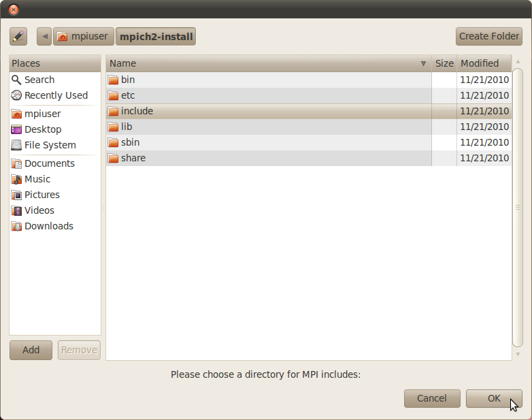The width and height of the screenshot is (532, 420).
Task: Click the sbin folder icon
Action: [x=113, y=142]
